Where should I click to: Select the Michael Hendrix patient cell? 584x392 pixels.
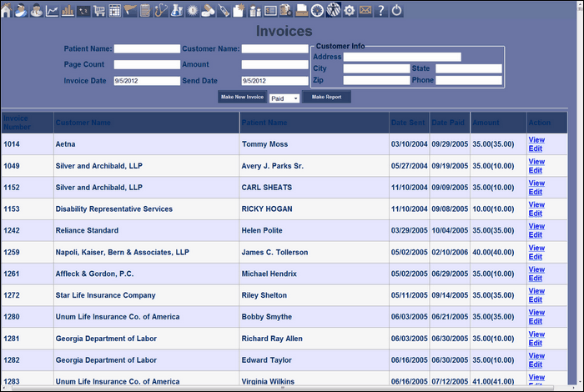click(314, 274)
